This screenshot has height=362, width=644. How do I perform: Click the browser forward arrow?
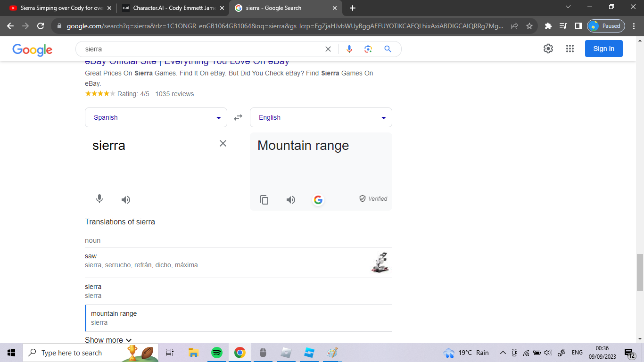click(25, 26)
